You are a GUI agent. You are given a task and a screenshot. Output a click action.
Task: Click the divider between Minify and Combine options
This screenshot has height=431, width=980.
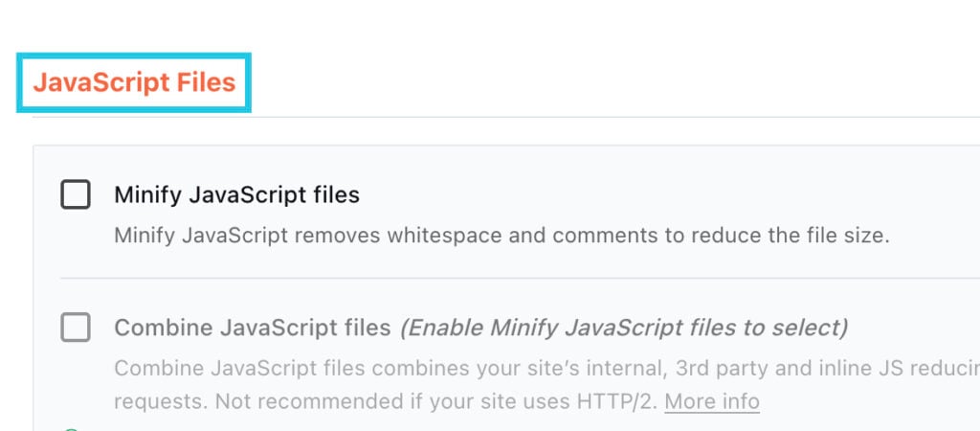click(x=520, y=278)
